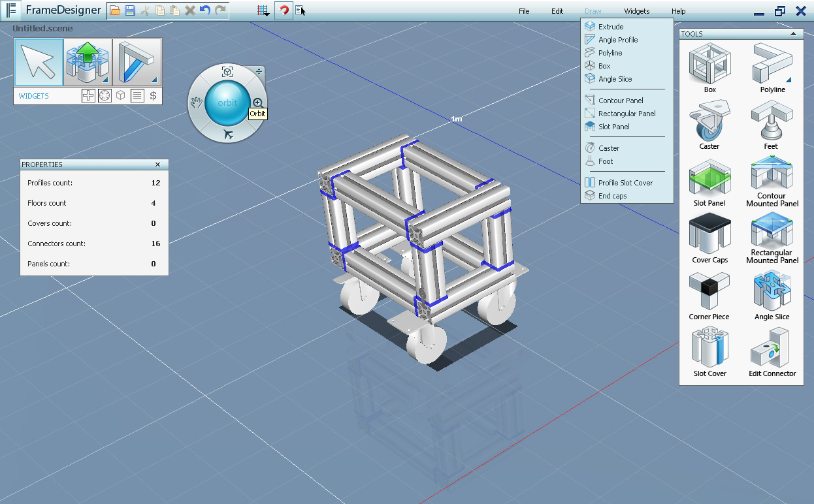Collapse the TOOLS panel with arrow
The width and height of the screenshot is (814, 504).
[x=793, y=34]
